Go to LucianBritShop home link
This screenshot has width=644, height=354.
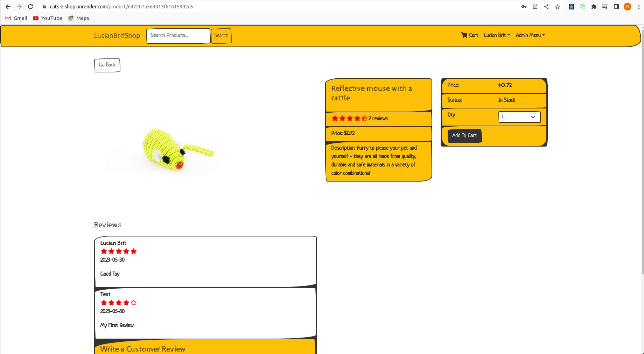117,36
